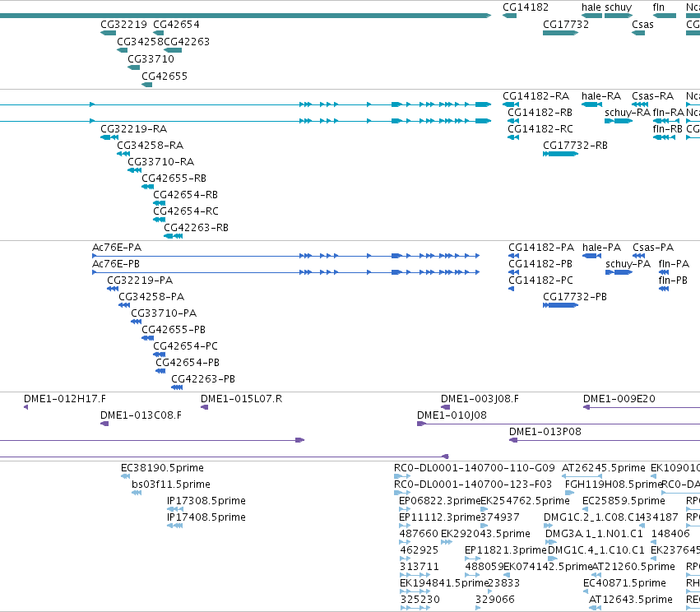Click transcript CG42654-RC
700x612 pixels.
click(186, 211)
